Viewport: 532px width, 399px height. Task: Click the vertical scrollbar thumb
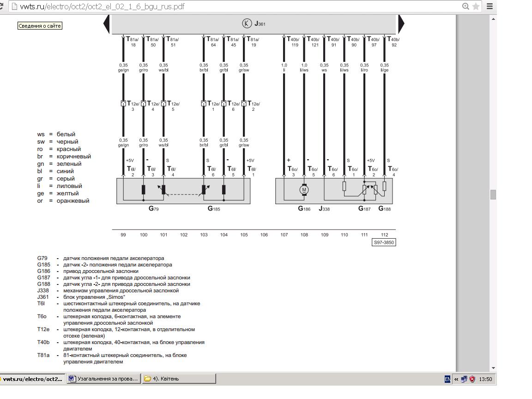493,194
